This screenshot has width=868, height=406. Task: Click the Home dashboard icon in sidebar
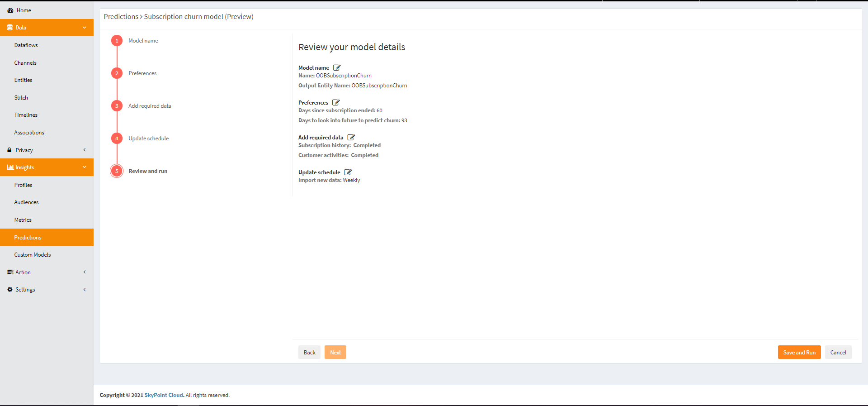10,10
